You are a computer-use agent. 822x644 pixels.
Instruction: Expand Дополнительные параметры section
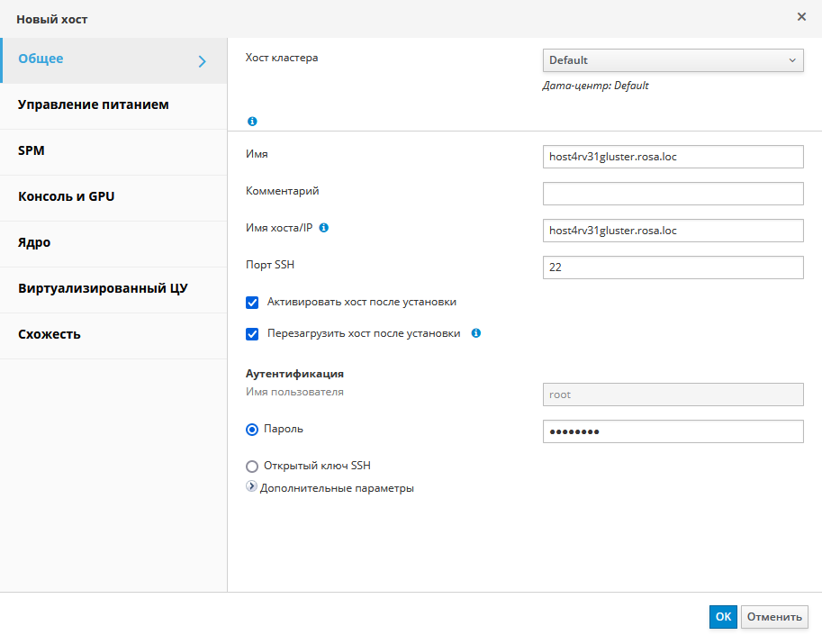(x=252, y=487)
